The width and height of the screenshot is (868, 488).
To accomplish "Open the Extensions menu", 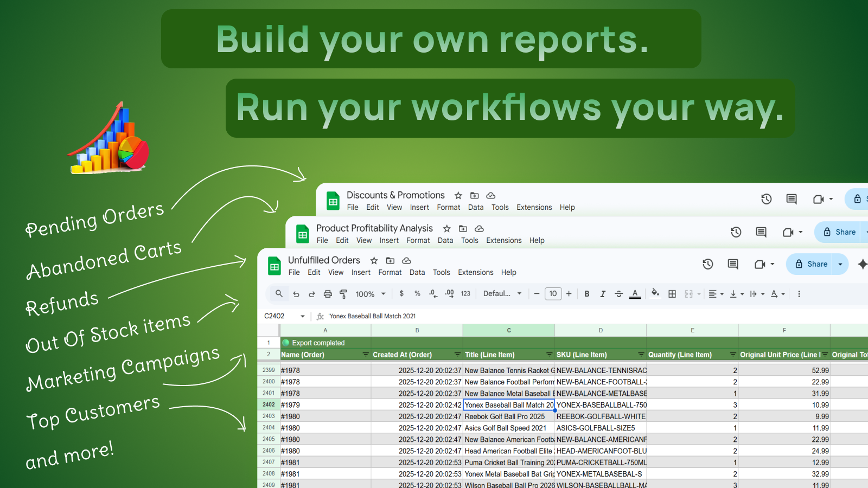I will click(x=475, y=272).
